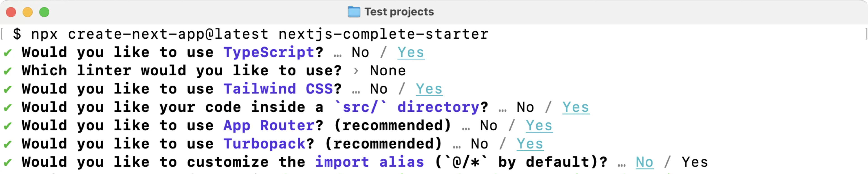Select Yes for the App Router prompt

click(539, 125)
